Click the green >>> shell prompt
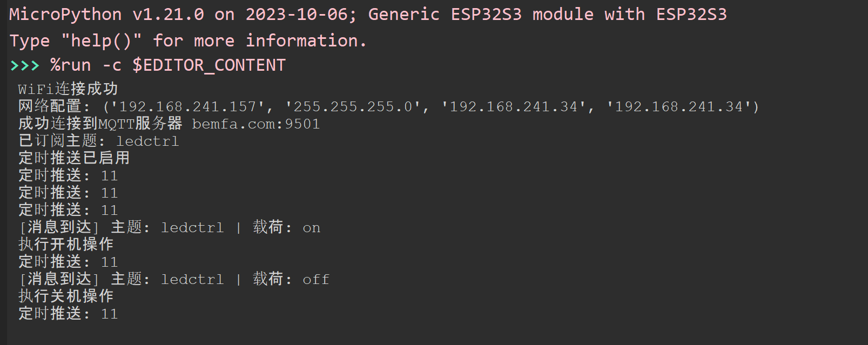Screen dimensions: 868x345 click(25, 66)
